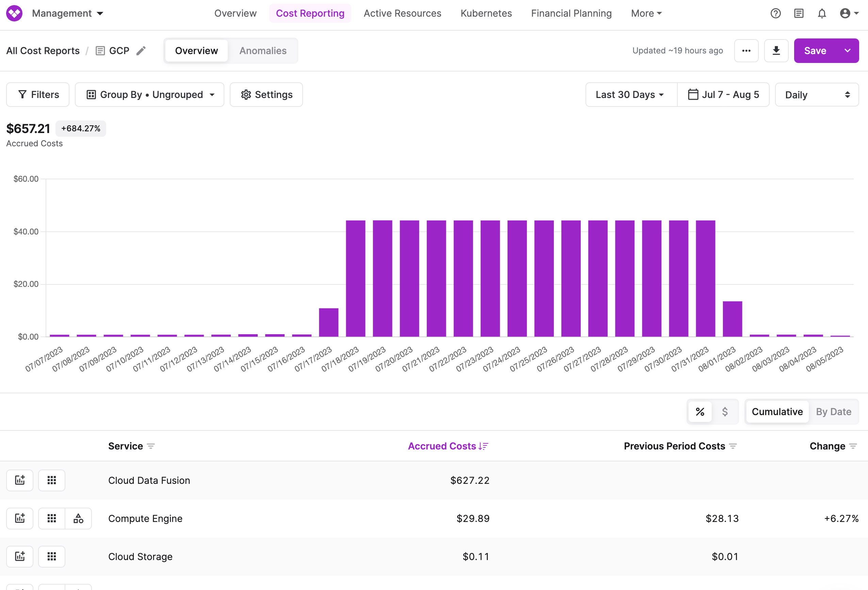This screenshot has width=868, height=590.
Task: Go to the Kubernetes section
Action: pyautogui.click(x=486, y=13)
